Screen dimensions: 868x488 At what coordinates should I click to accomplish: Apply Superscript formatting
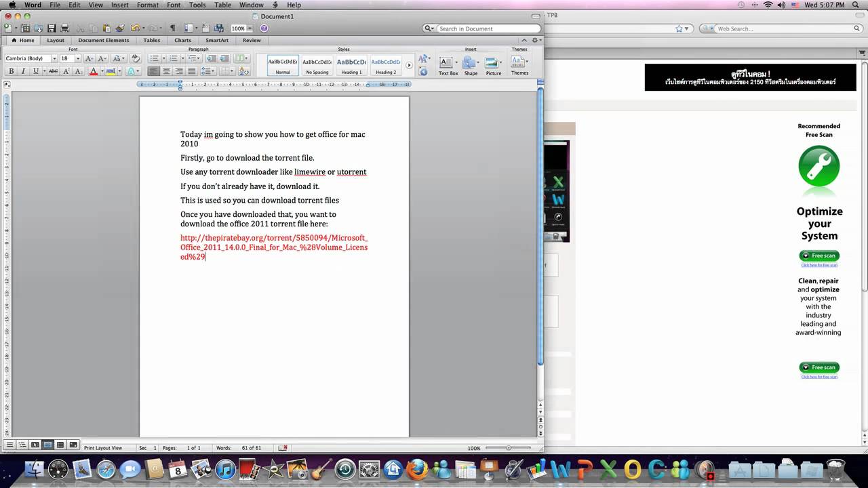(66, 71)
